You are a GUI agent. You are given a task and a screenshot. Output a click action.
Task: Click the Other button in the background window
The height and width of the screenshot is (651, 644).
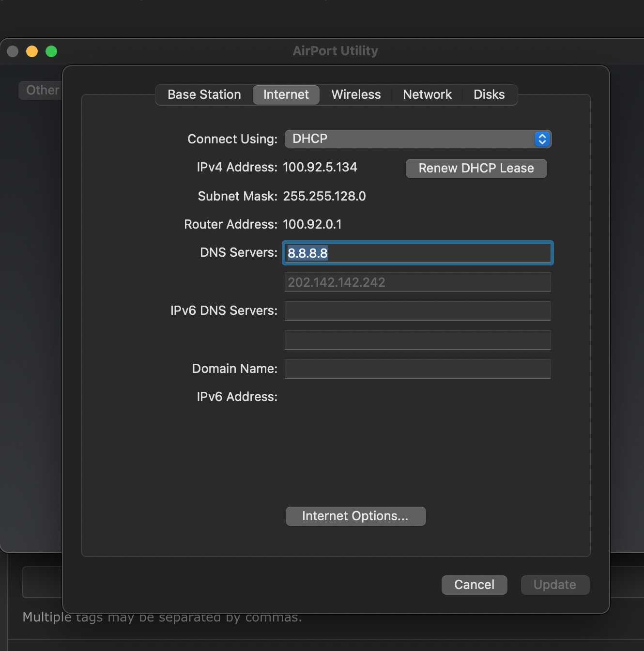[x=41, y=90]
